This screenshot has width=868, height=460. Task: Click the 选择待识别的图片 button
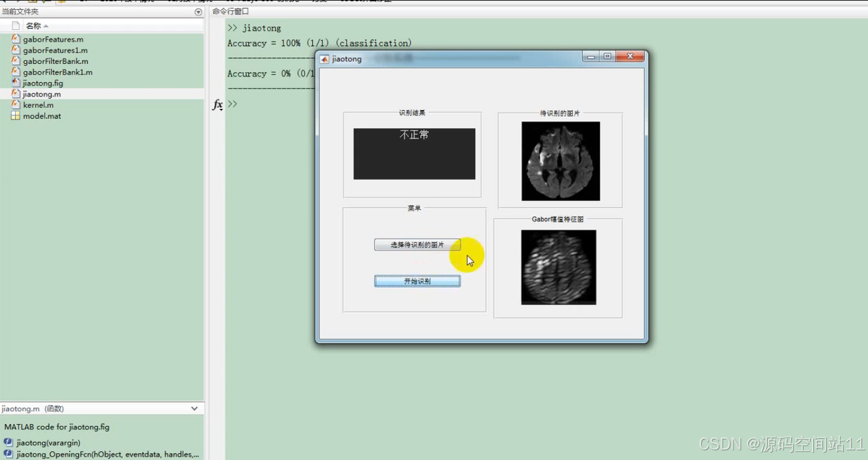[417, 244]
